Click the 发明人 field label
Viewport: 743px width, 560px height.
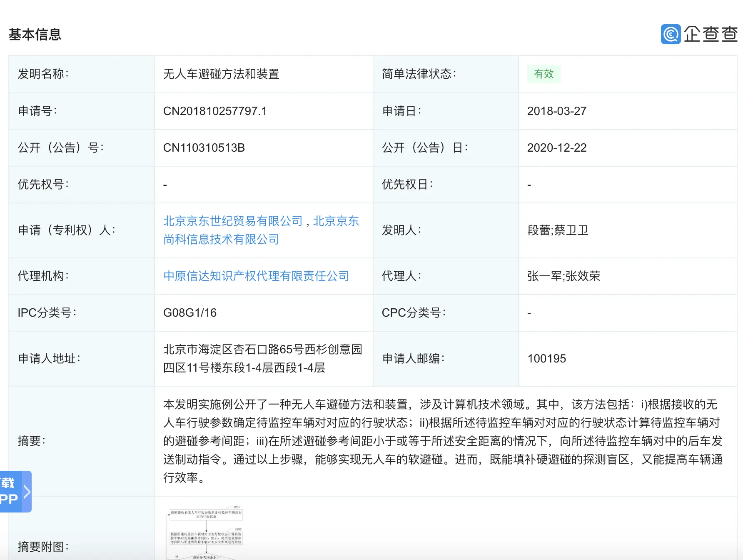click(401, 230)
